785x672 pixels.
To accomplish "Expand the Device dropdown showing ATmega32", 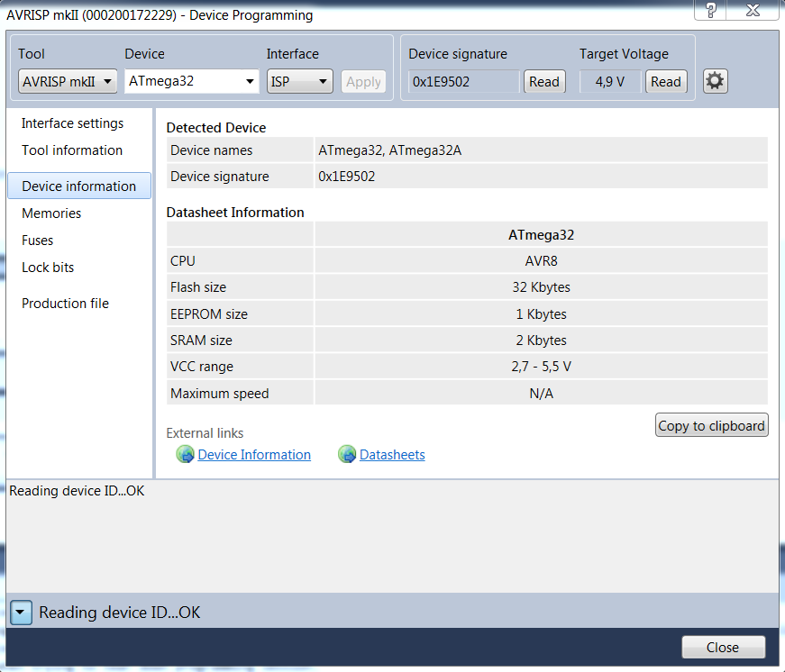I will pyautogui.click(x=192, y=81).
